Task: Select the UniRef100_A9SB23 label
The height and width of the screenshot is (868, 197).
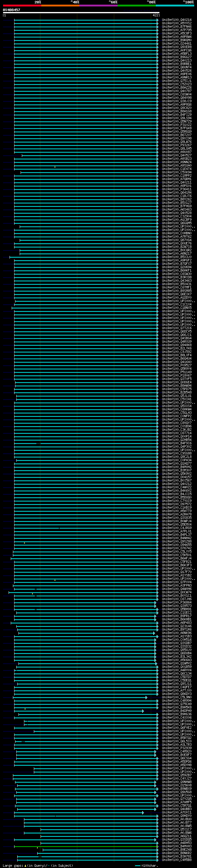Action: coord(176,159)
